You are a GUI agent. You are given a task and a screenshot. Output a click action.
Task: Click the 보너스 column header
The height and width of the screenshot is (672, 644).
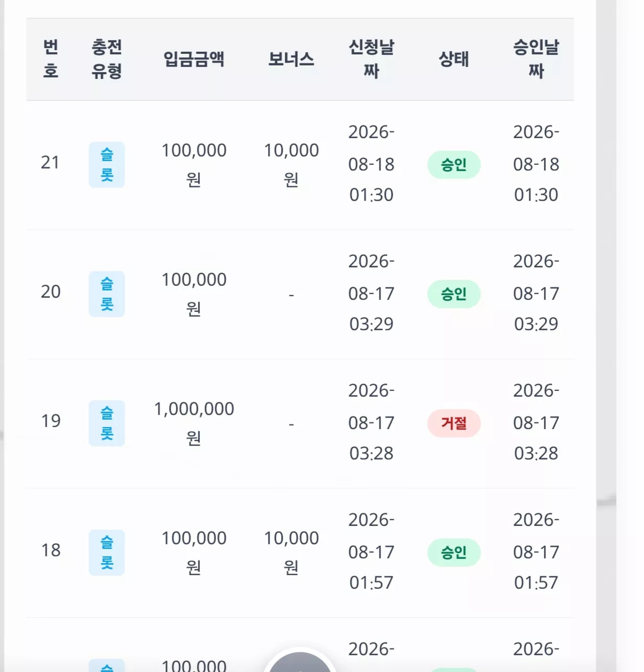[291, 59]
